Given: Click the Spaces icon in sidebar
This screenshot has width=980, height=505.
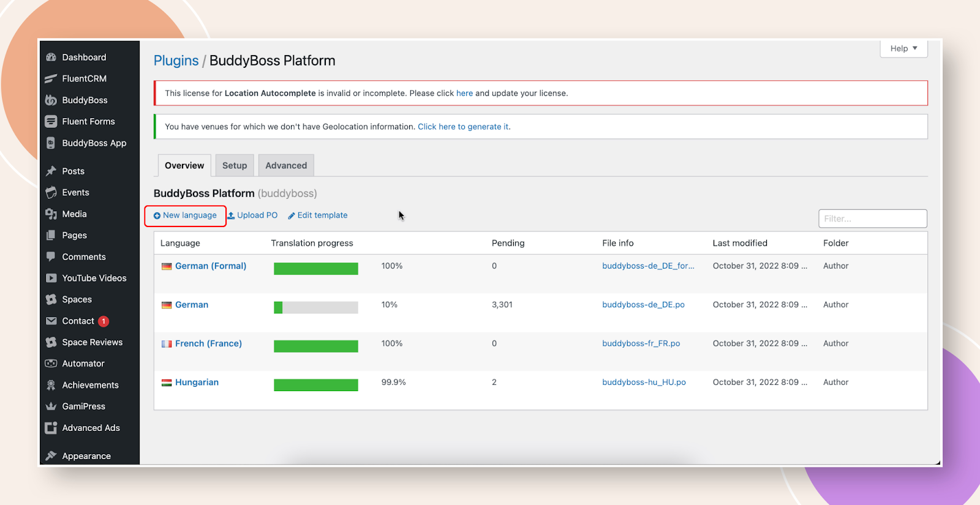Looking at the screenshot, I should (x=51, y=300).
